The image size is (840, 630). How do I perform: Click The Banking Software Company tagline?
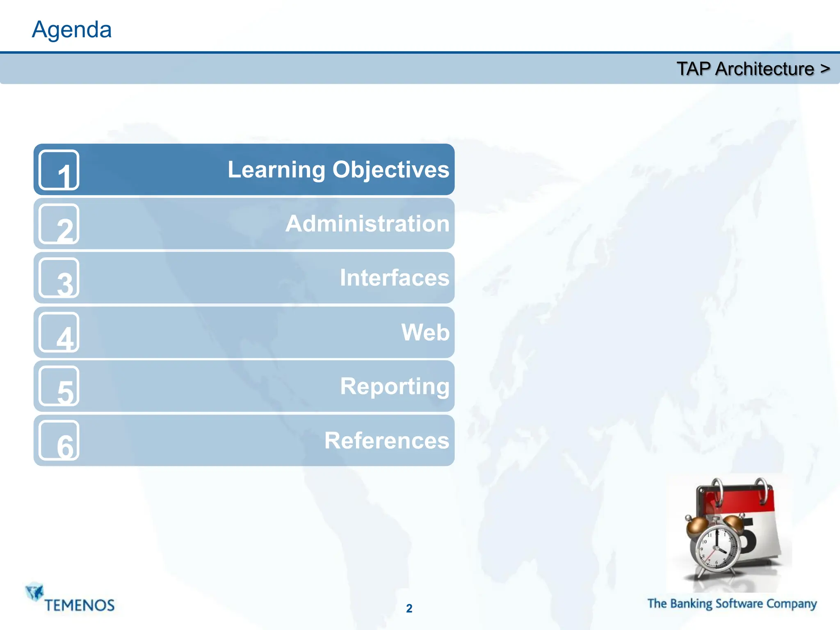point(732,604)
